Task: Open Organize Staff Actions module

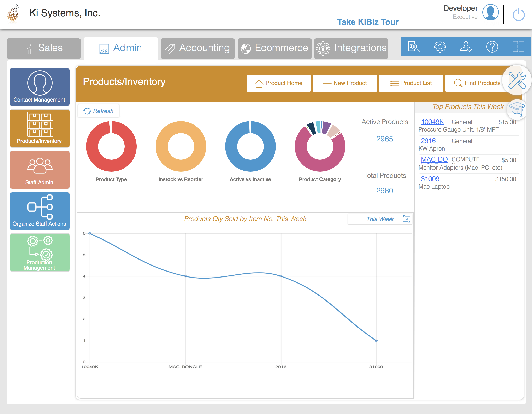Action: pyautogui.click(x=40, y=211)
